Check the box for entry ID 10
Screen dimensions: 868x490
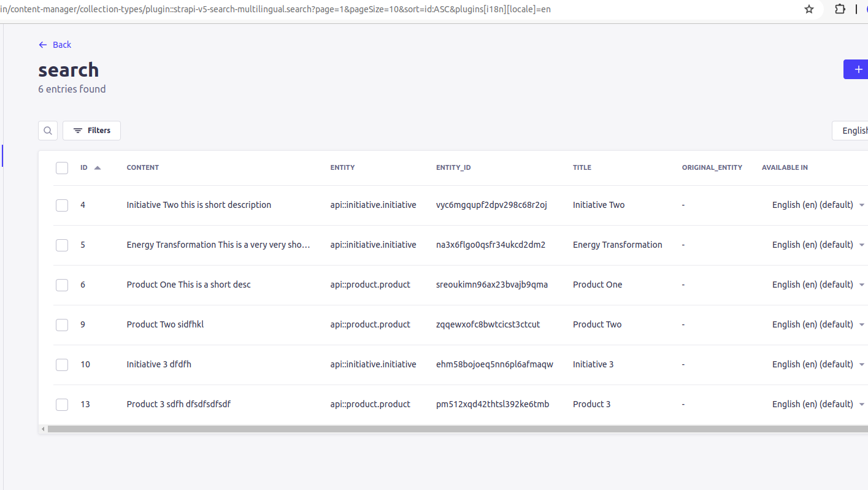click(x=62, y=365)
